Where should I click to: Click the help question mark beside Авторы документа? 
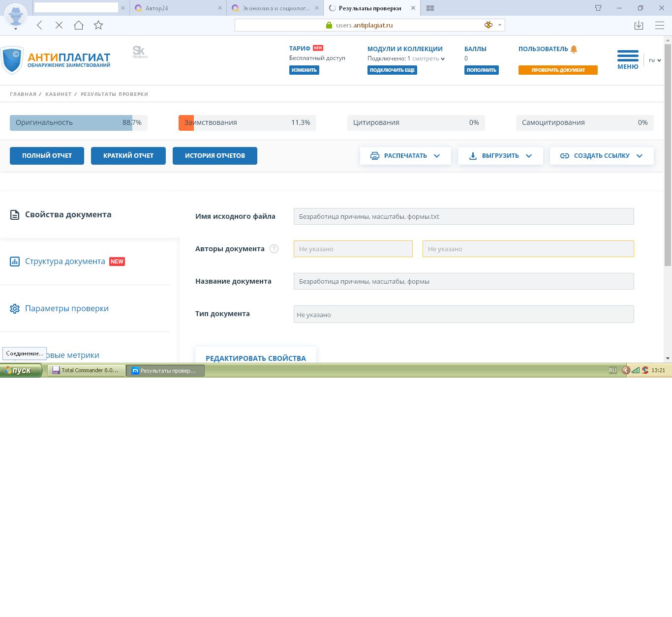point(274,249)
